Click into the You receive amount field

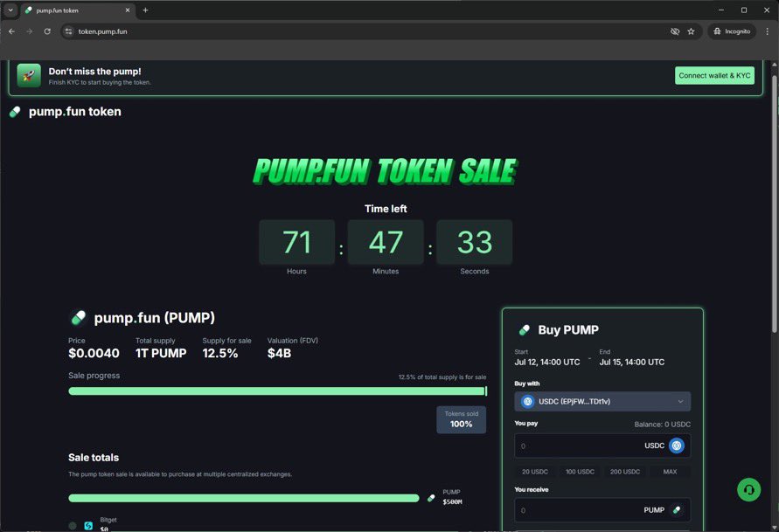(602, 509)
